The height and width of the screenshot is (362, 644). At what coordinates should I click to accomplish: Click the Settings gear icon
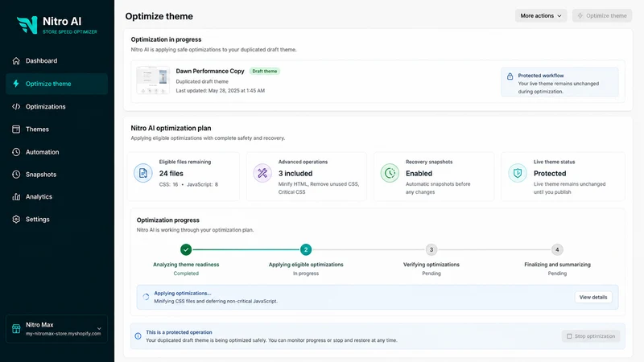coord(16,219)
